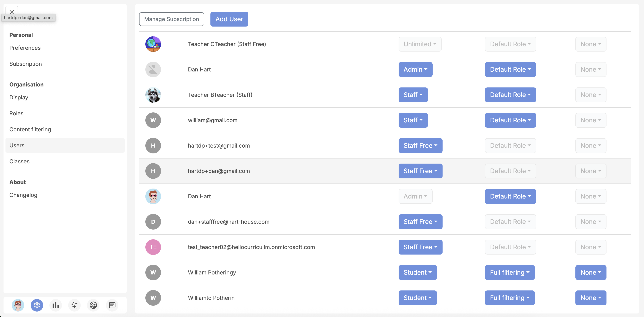The height and width of the screenshot is (317, 644).
Task: Open the settings gear icon
Action: click(37, 305)
